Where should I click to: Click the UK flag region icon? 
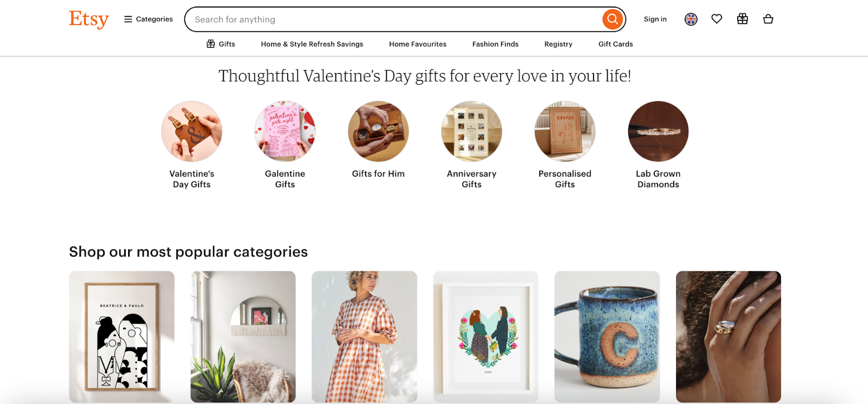pos(690,18)
